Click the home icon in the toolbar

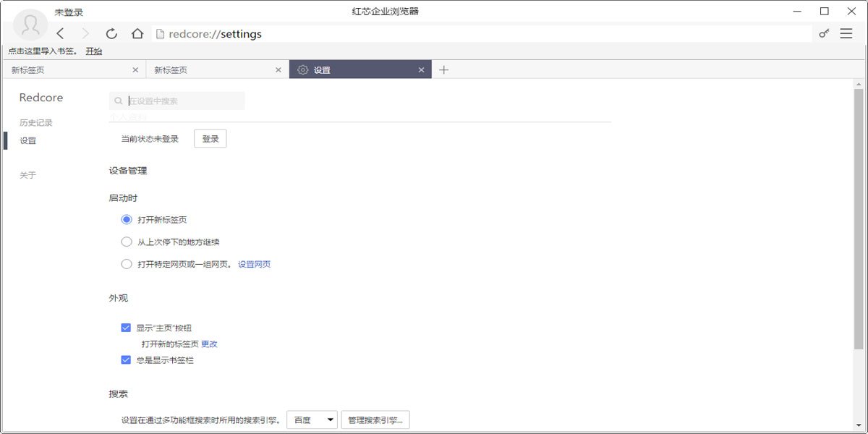click(136, 33)
